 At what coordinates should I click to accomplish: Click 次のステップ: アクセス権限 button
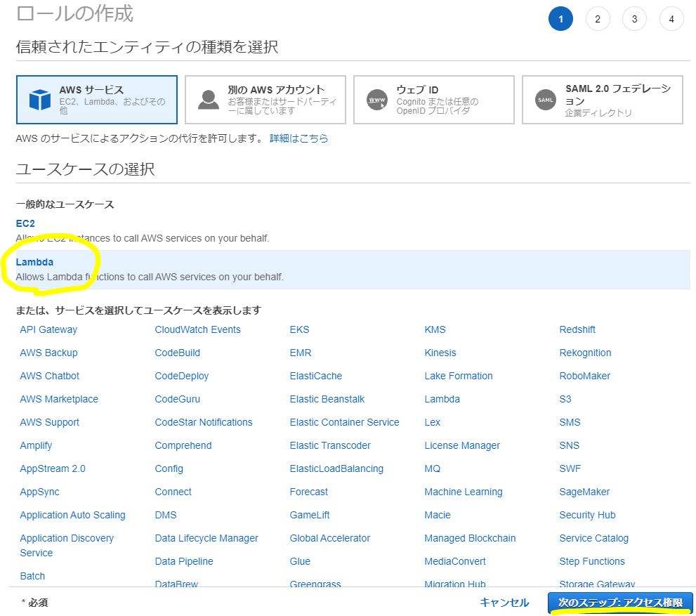coord(620,602)
